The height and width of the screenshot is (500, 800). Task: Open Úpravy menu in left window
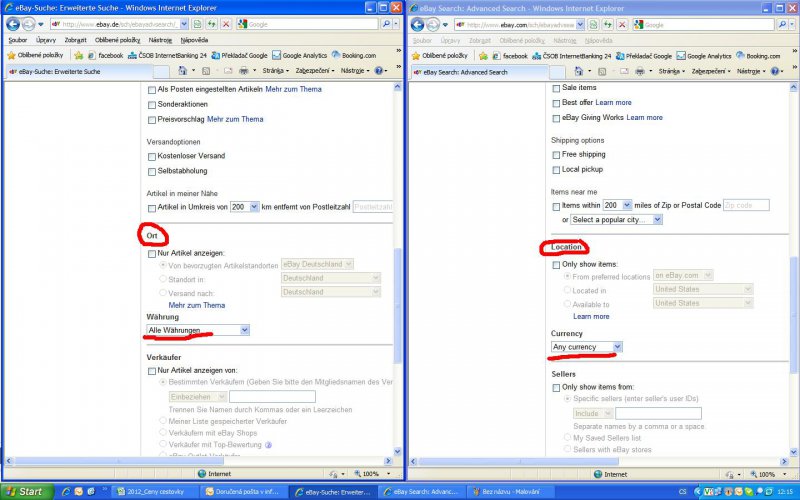click(x=46, y=40)
